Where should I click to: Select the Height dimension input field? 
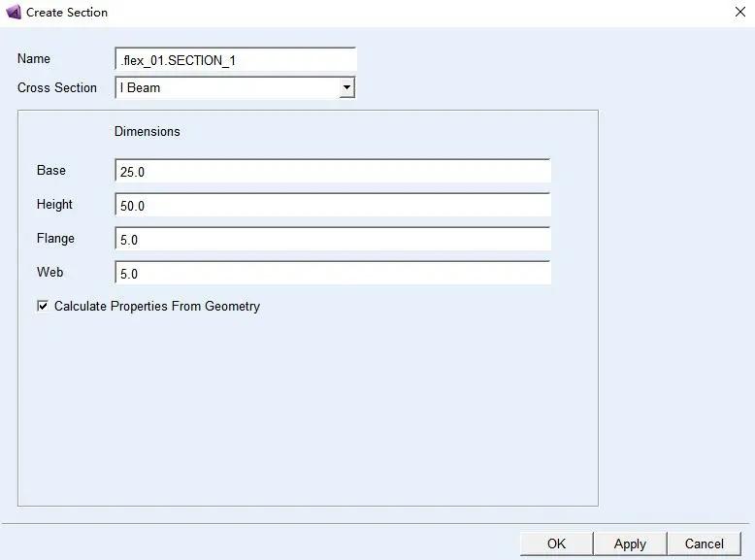[x=332, y=206]
